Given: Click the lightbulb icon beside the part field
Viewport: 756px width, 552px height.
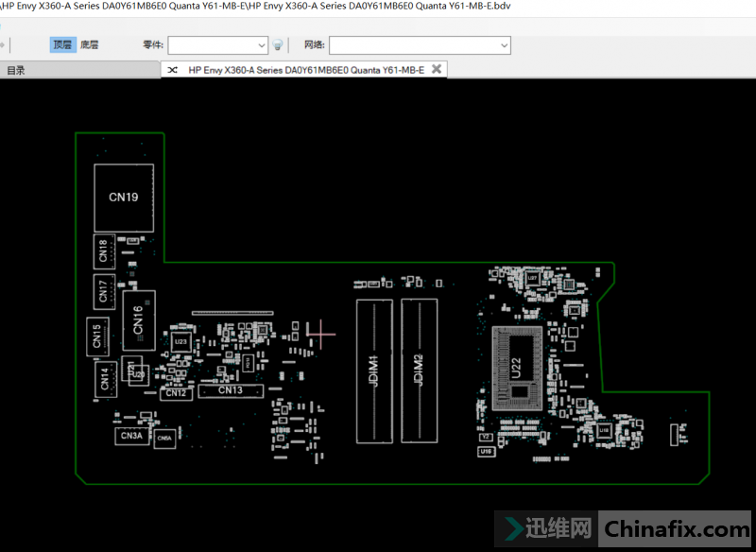Looking at the screenshot, I should coord(278,44).
